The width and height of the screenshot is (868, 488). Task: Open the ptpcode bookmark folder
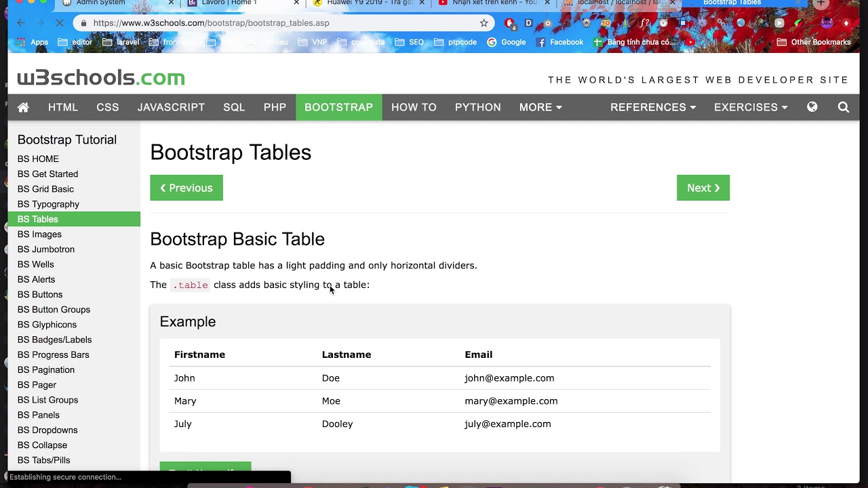(455, 42)
